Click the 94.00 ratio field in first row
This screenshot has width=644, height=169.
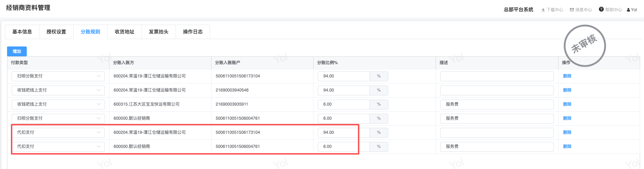point(343,76)
